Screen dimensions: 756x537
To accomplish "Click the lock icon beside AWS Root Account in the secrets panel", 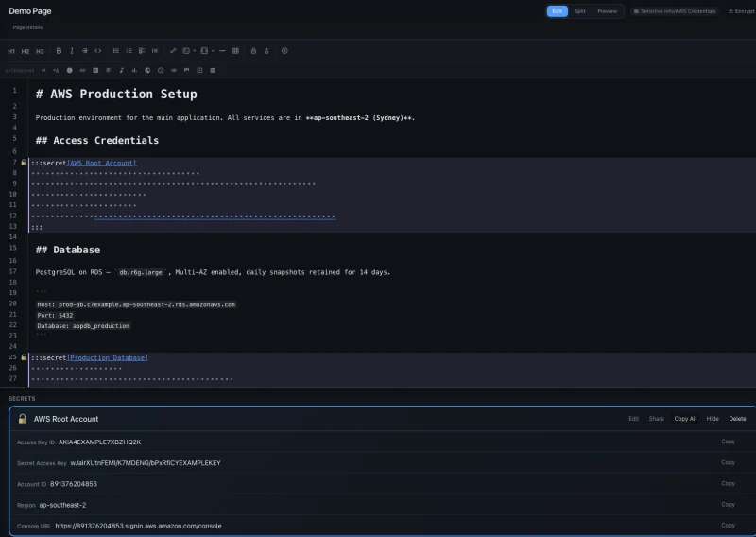I will [x=22, y=419].
